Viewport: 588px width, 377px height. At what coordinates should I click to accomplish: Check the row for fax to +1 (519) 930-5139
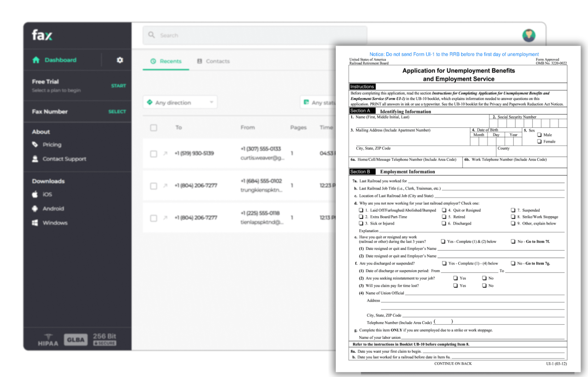coord(153,154)
